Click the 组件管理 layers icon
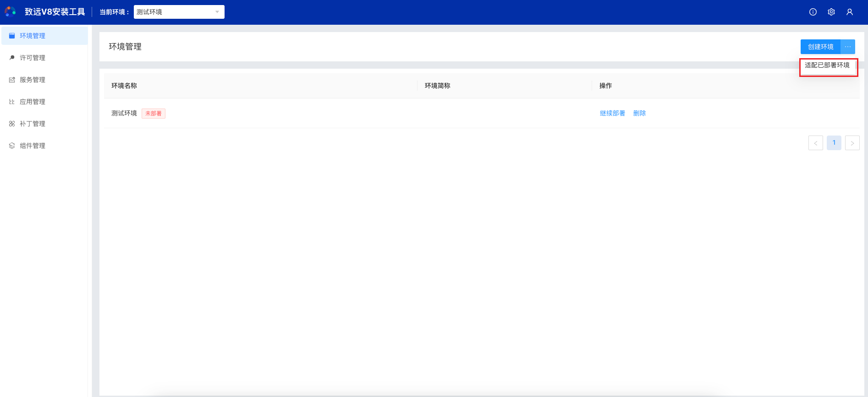Viewport: 868px width, 397px height. [12, 146]
